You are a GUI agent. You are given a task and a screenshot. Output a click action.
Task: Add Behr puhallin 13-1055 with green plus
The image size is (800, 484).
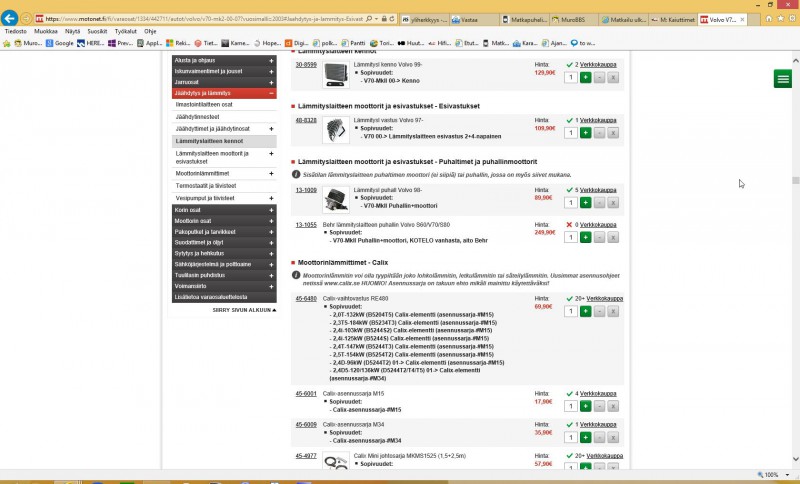585,238
